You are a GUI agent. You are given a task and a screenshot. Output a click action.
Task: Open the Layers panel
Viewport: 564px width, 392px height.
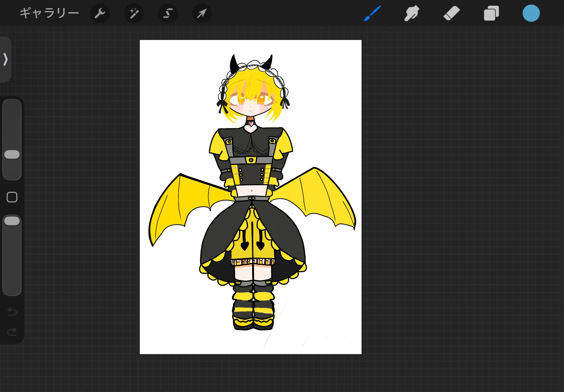click(491, 13)
